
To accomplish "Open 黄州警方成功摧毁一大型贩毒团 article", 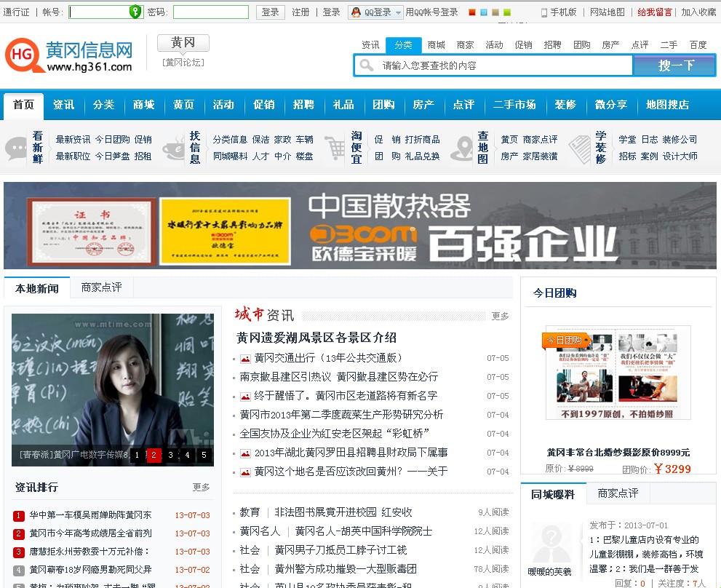I will tap(346, 569).
